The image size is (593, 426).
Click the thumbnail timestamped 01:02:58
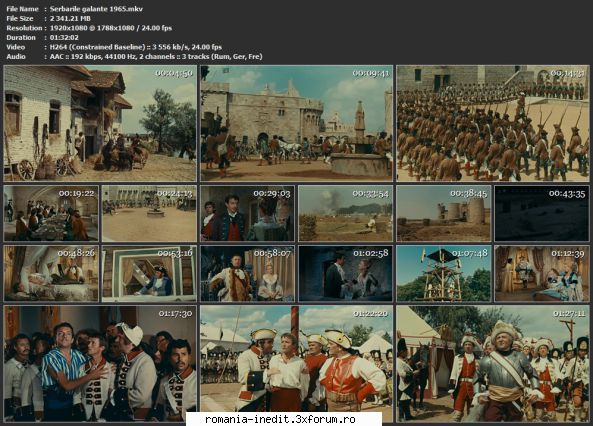click(346, 274)
